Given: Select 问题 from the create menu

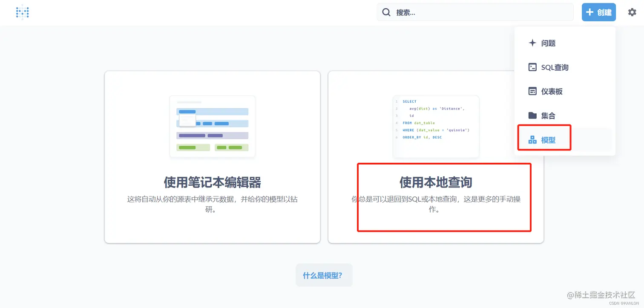Looking at the screenshot, I should tap(549, 43).
